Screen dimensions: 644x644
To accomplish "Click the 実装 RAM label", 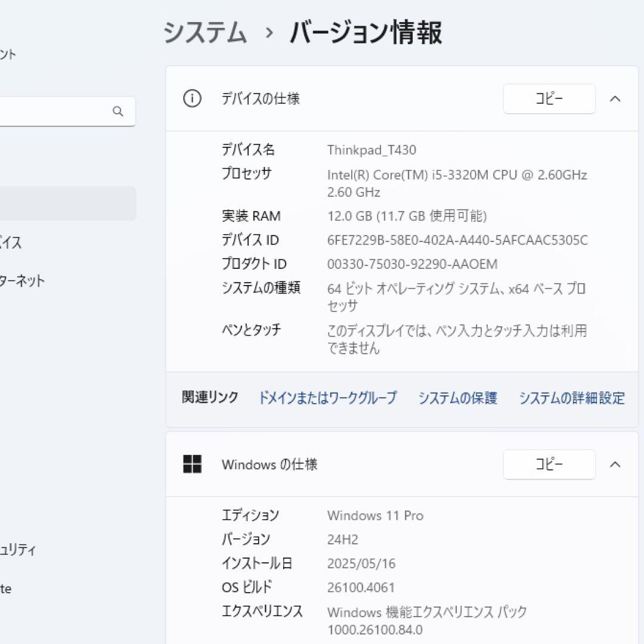I will point(252,216).
